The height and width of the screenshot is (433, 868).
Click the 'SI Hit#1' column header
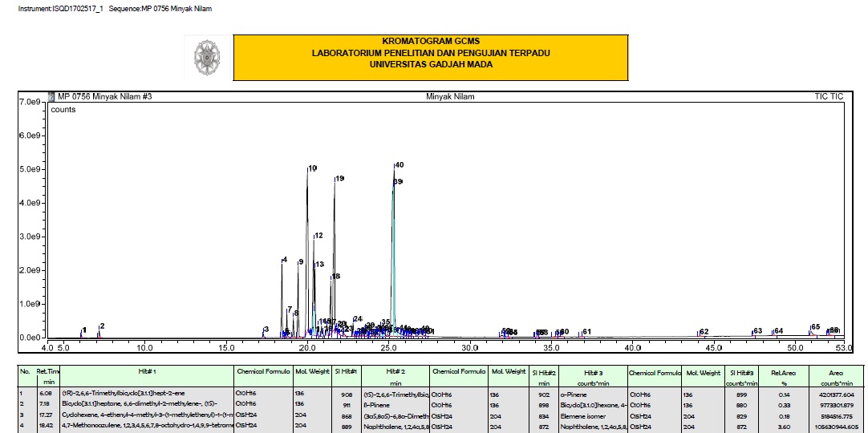click(x=346, y=372)
